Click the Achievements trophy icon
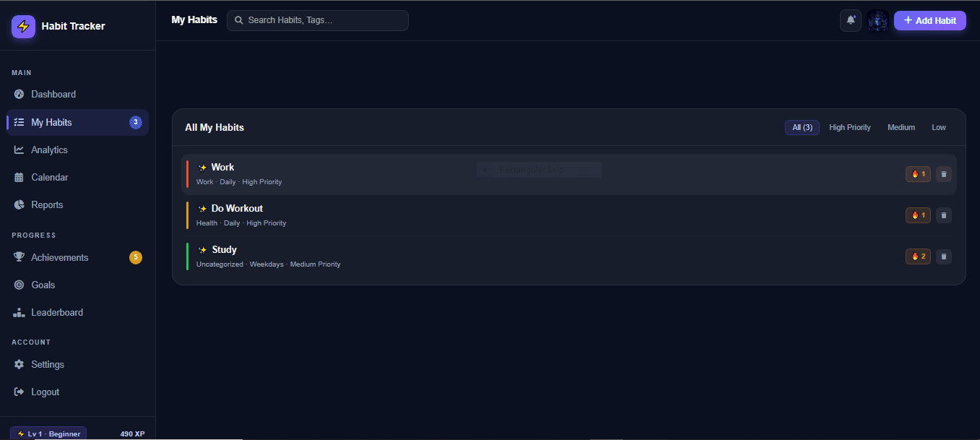 point(19,257)
